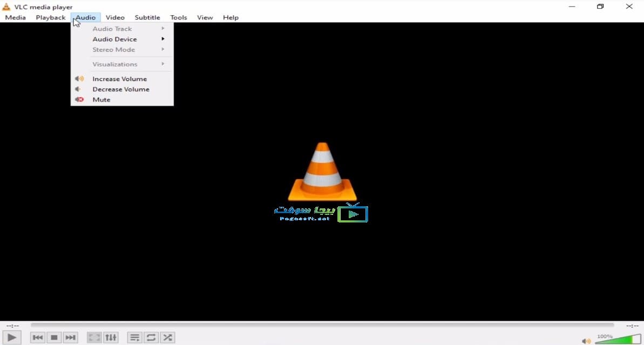Minimize the VLC window

(572, 6)
